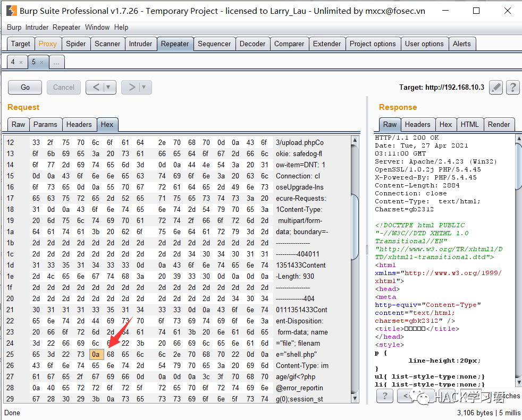Click ASCII text Content-Type: im in row 26

(x=302, y=366)
